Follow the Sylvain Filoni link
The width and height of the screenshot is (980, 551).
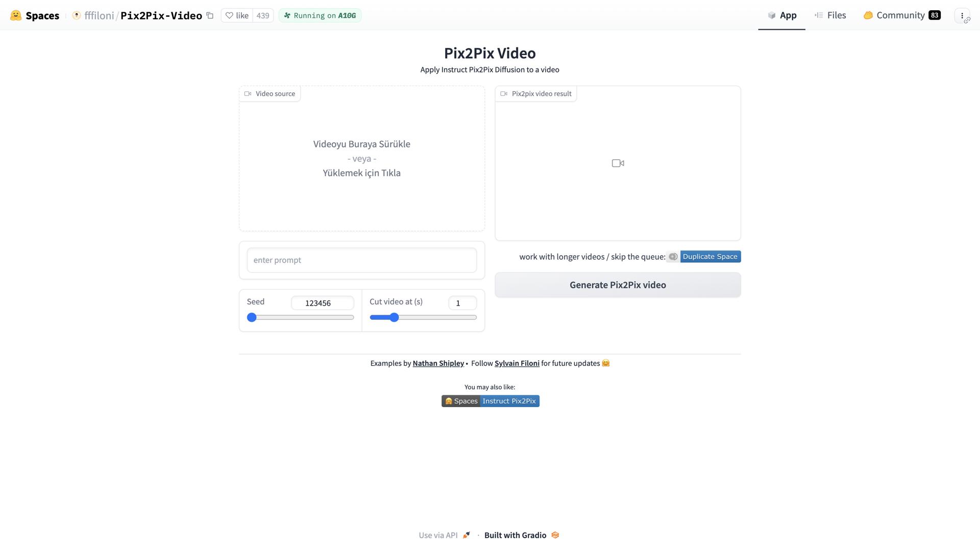517,363
